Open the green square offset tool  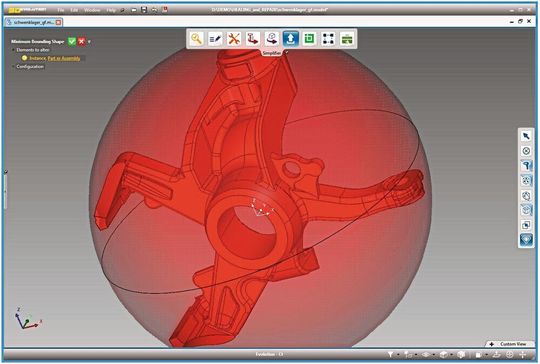click(x=309, y=39)
